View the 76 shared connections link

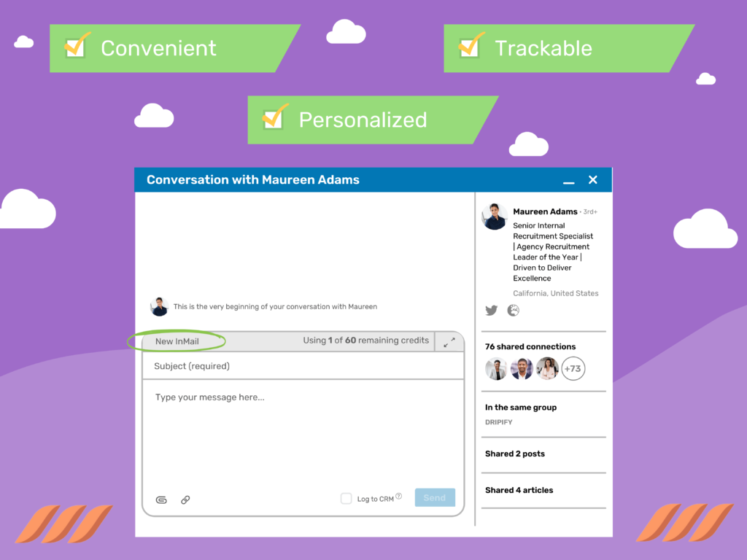coord(531,346)
